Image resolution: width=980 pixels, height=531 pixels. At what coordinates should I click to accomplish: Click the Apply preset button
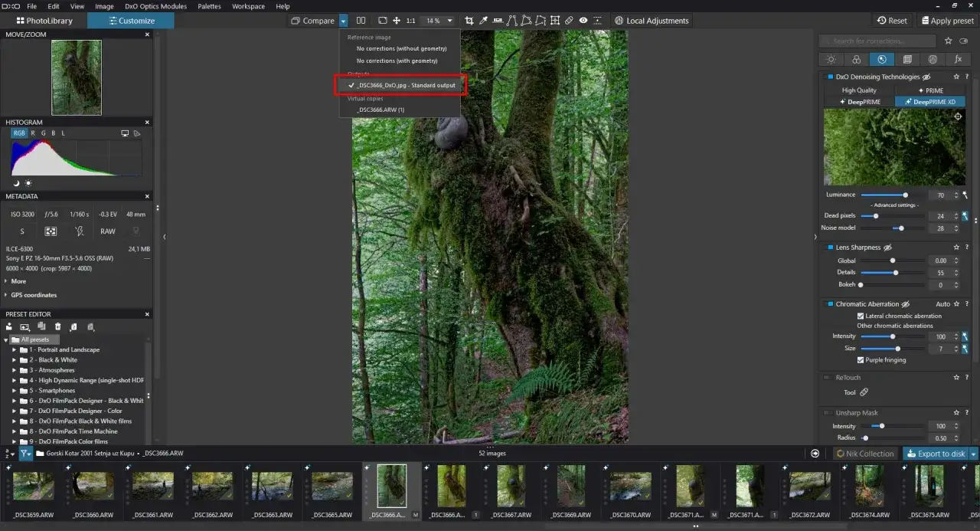click(x=948, y=21)
